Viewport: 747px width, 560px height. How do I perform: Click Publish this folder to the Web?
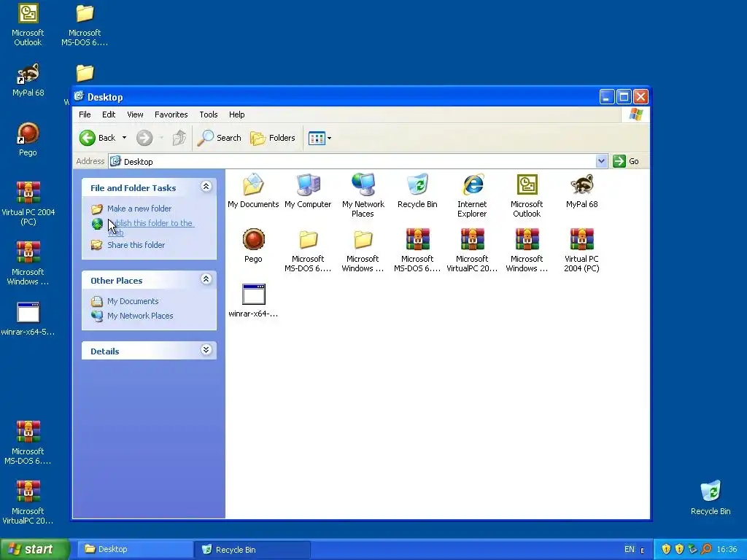coord(150,227)
